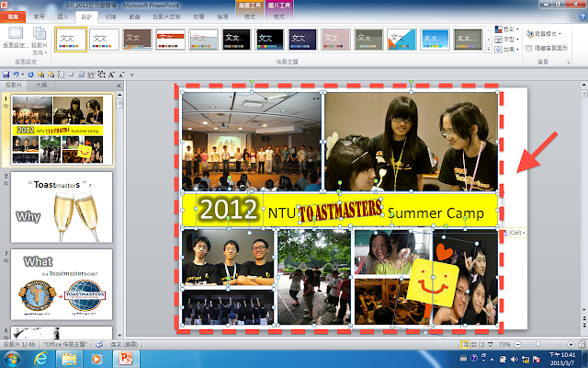
Task: Switch to Slide Sorter view
Action: (474, 344)
